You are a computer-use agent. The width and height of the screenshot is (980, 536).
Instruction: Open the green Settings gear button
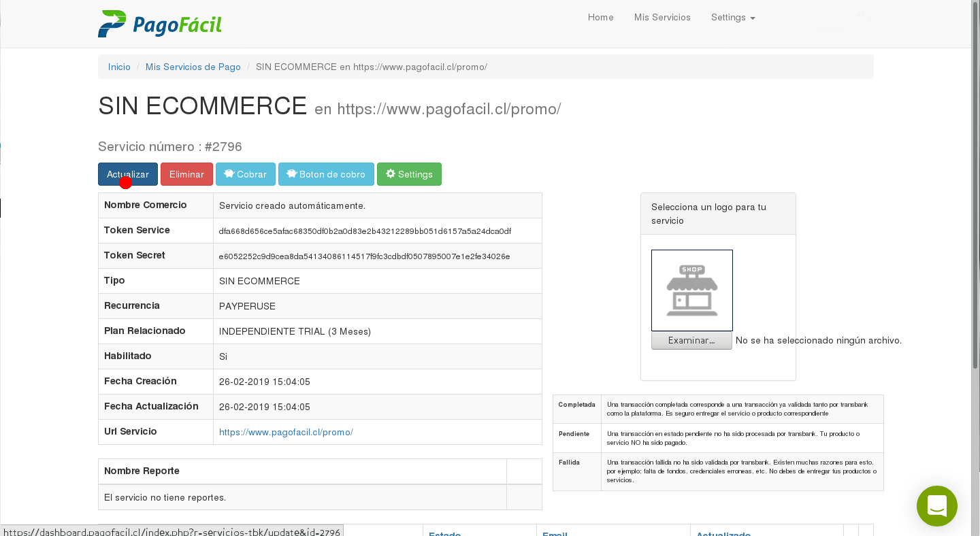pyautogui.click(x=409, y=174)
